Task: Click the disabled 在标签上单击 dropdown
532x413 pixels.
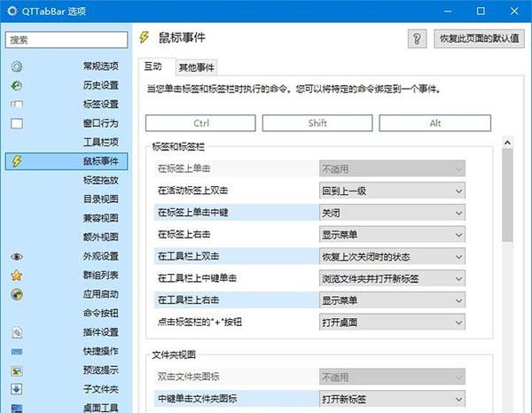Action: click(x=392, y=169)
